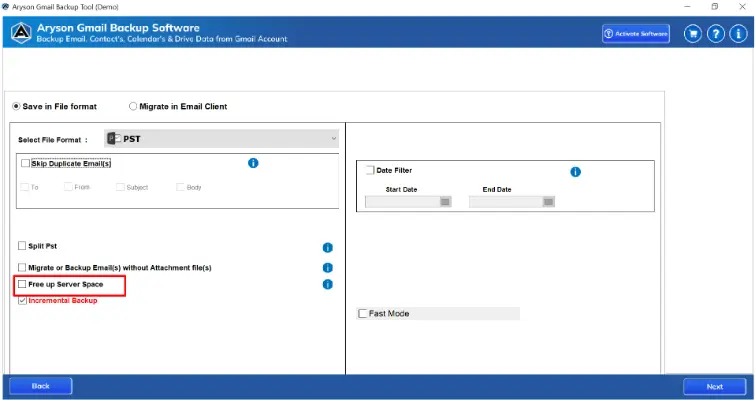Click the Activate Software button
The image size is (755, 400).
pyautogui.click(x=636, y=34)
